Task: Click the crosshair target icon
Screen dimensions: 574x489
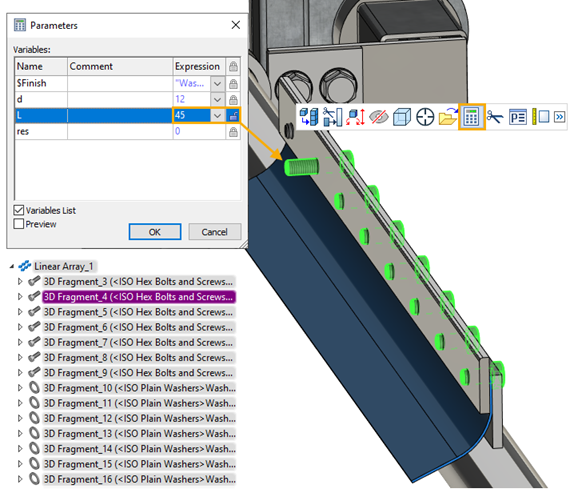Action: point(425,117)
